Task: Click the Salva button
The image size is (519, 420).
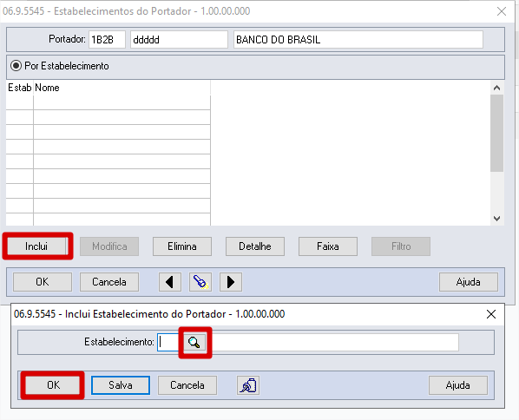Action: [121, 385]
